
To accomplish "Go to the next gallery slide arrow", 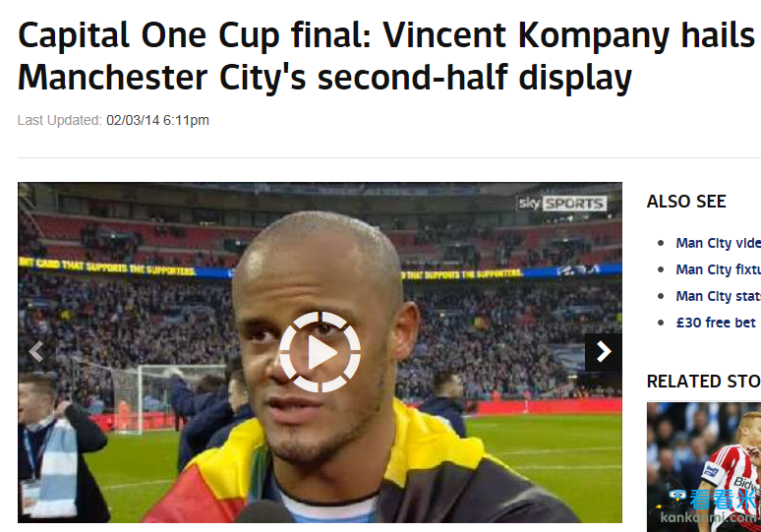I will (604, 352).
